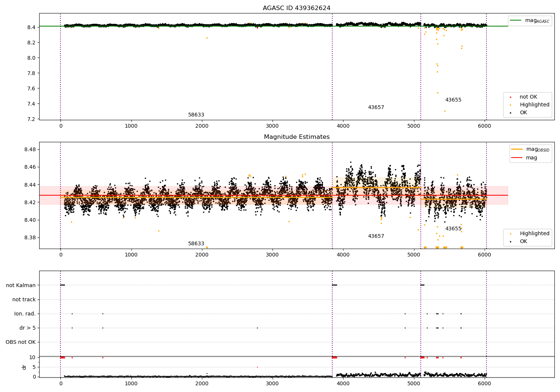560x392 pixels.
Task: Click obsid label 58633 in middle plot
Action: [x=196, y=243]
